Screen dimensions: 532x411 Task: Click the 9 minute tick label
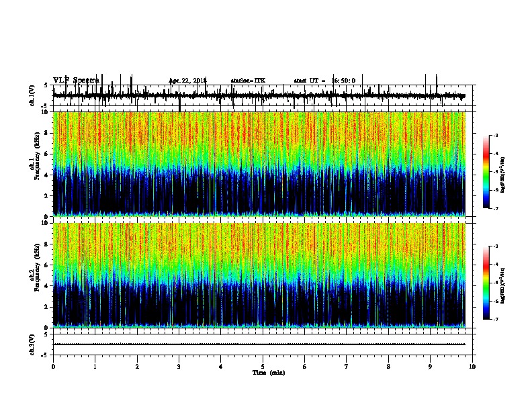pos(430,367)
